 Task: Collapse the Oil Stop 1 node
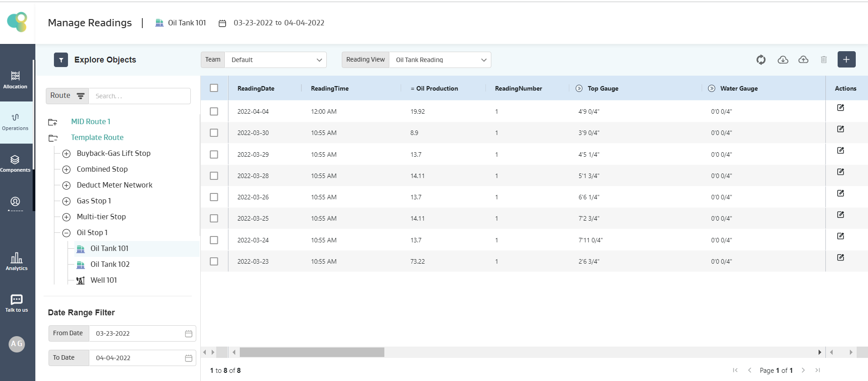point(67,233)
